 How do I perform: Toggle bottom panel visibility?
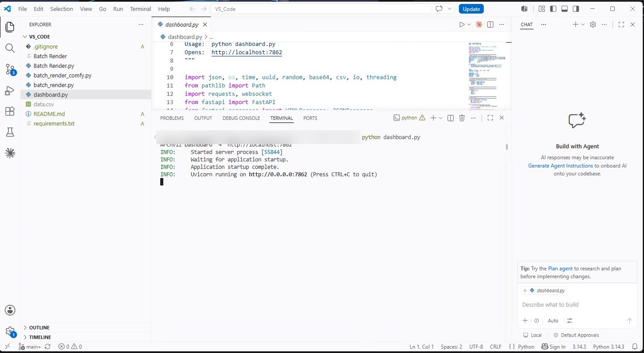click(565, 9)
